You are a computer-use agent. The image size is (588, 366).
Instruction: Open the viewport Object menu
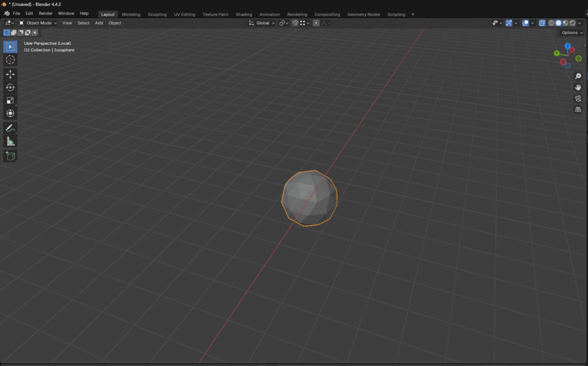115,23
